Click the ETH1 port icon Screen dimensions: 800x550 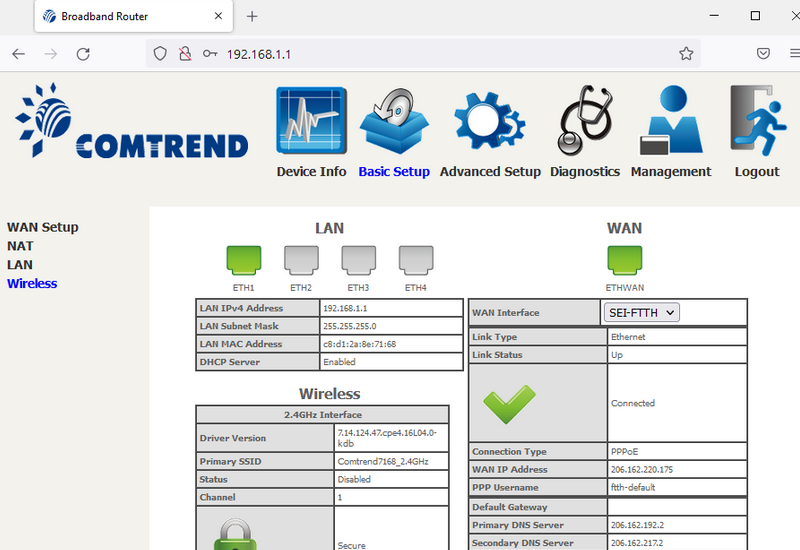coord(244,260)
